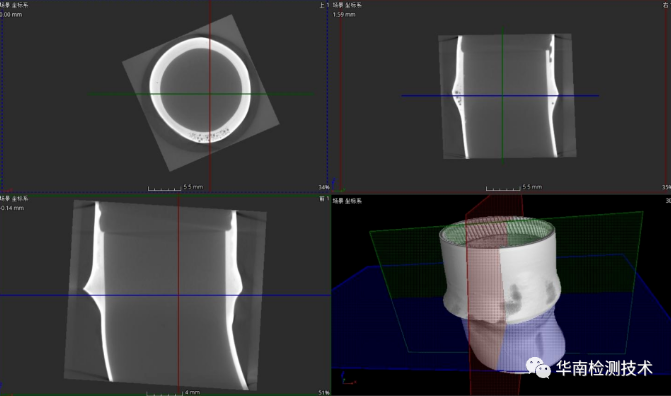Click the 场景 坐标系 label in front view
Viewport: 671px width, 396px height.
click(x=14, y=199)
